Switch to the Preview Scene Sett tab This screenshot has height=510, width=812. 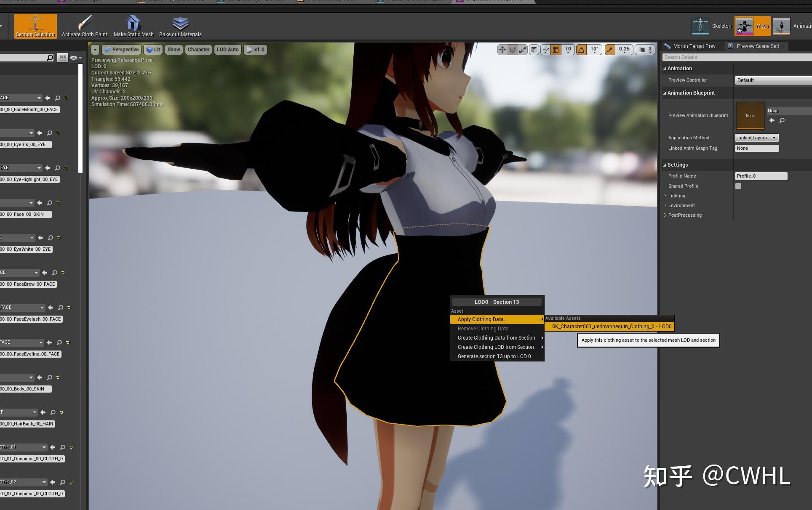758,46
